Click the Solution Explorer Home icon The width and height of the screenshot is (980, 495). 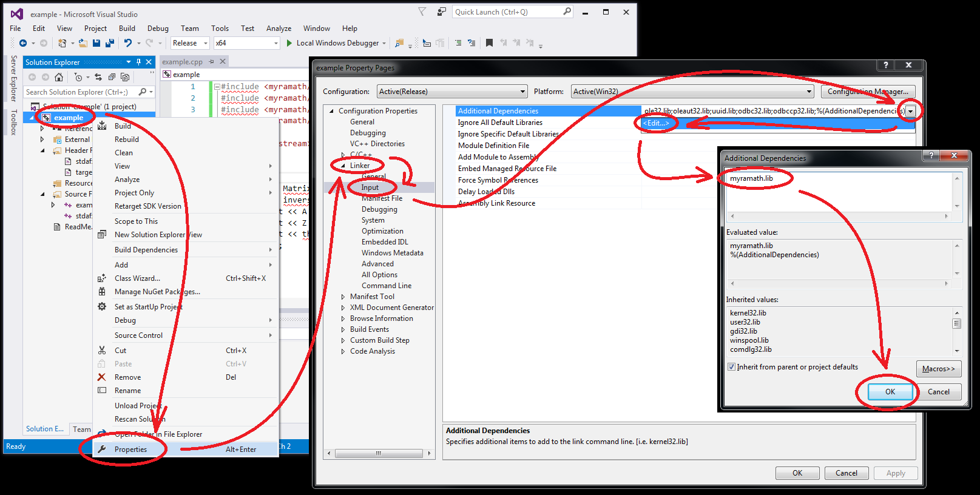click(x=59, y=77)
